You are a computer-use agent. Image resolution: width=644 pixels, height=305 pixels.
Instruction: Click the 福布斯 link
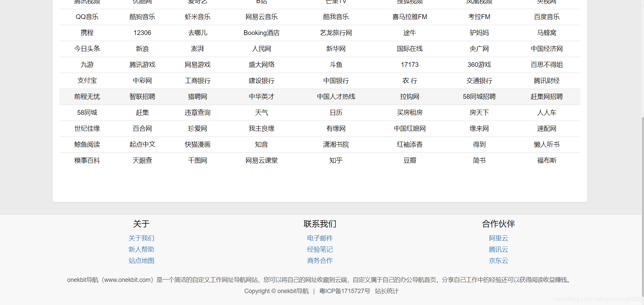(x=547, y=161)
